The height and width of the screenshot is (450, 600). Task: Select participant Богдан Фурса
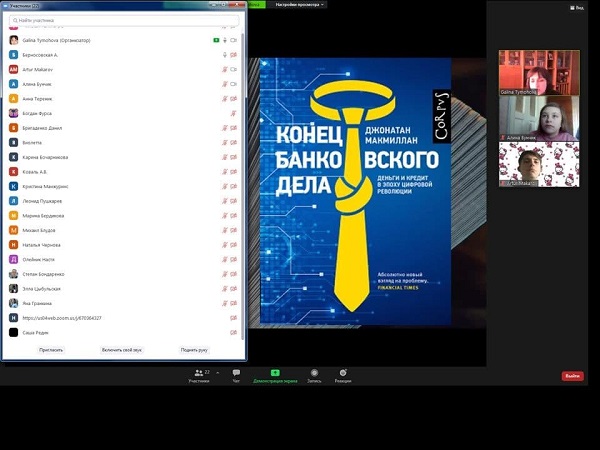(x=124, y=113)
